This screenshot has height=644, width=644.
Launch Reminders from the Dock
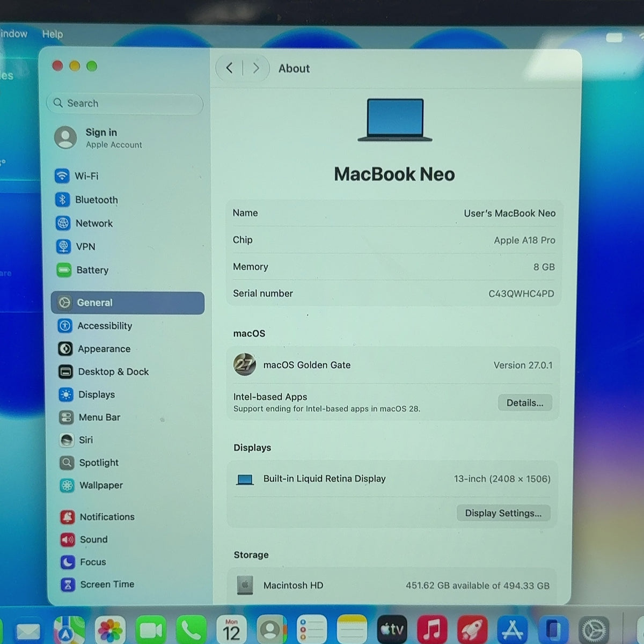pos(311,630)
